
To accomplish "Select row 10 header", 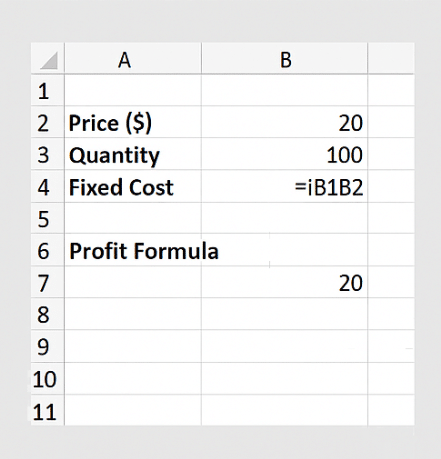I will tap(48, 379).
